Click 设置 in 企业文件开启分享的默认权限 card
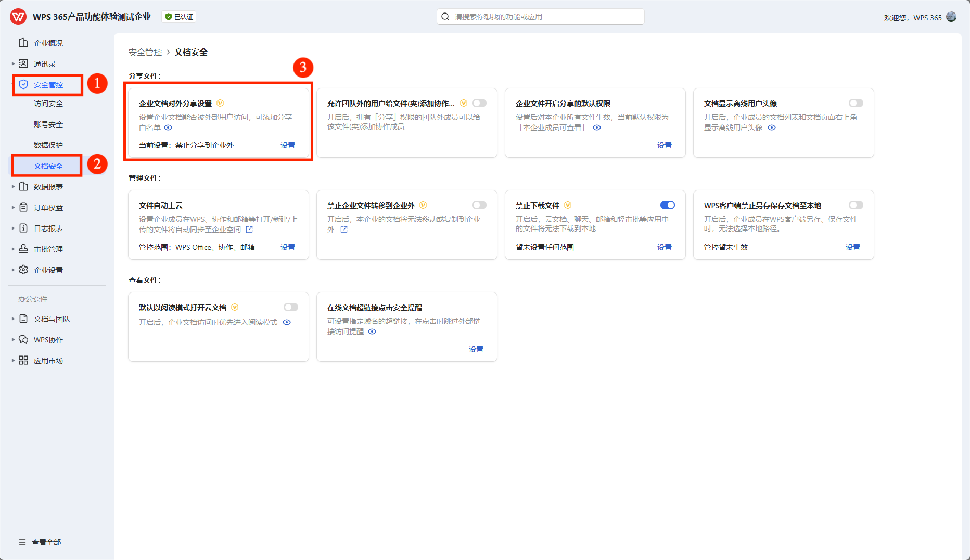 click(x=665, y=145)
